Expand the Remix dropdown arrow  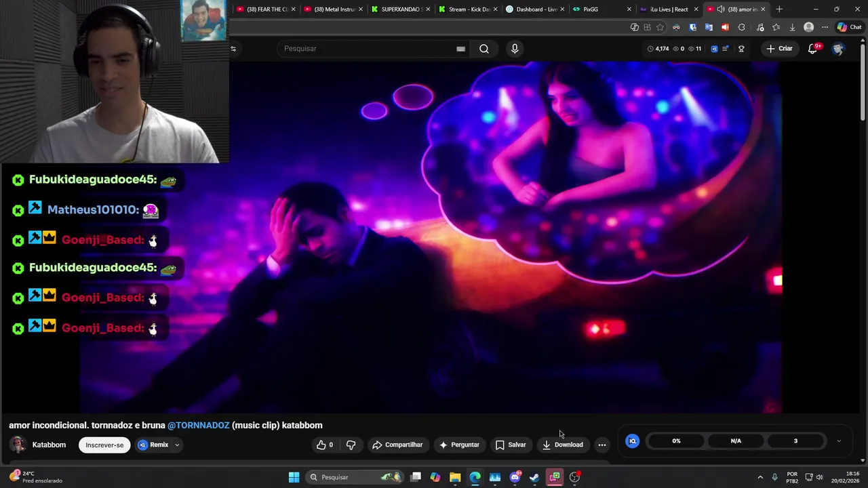click(177, 445)
